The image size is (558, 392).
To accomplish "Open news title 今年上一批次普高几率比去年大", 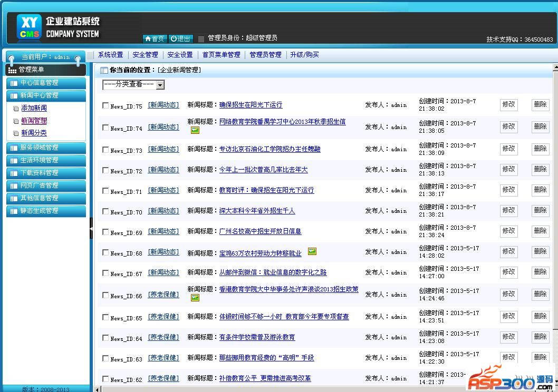I will (263, 170).
